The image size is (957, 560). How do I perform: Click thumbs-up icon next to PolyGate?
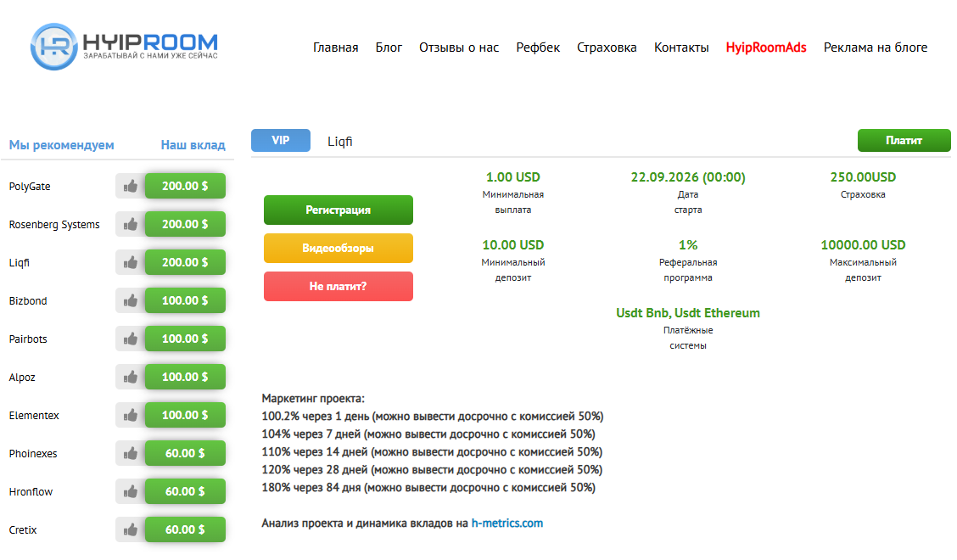coord(131,187)
